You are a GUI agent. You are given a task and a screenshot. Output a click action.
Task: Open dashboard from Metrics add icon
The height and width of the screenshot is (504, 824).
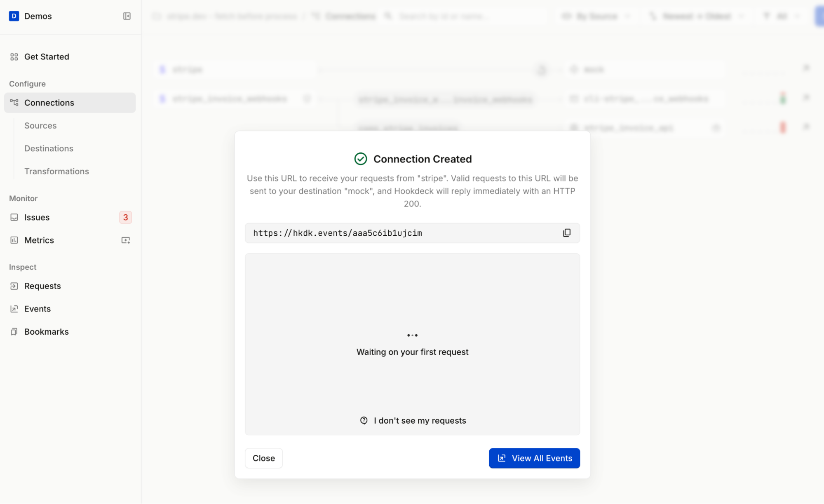126,240
